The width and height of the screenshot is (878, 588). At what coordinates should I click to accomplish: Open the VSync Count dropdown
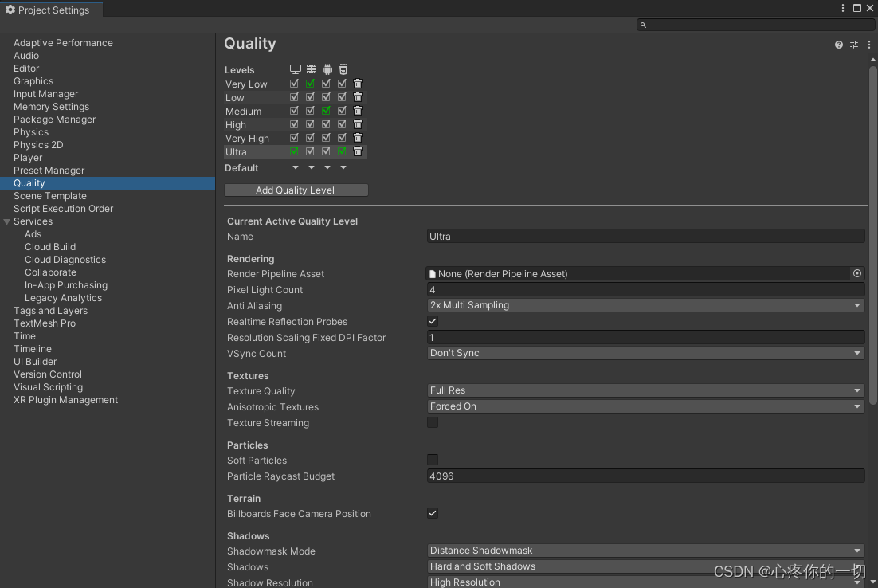click(x=645, y=353)
